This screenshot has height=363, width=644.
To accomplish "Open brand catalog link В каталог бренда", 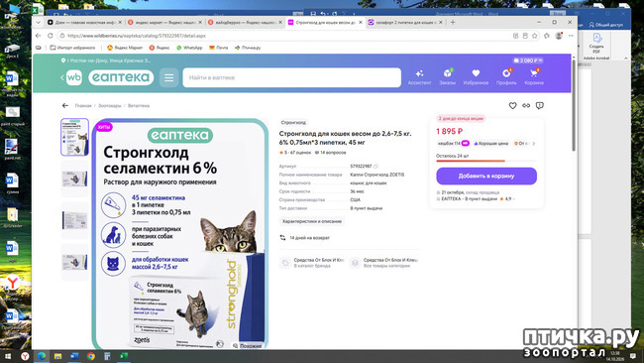I will (x=312, y=263).
